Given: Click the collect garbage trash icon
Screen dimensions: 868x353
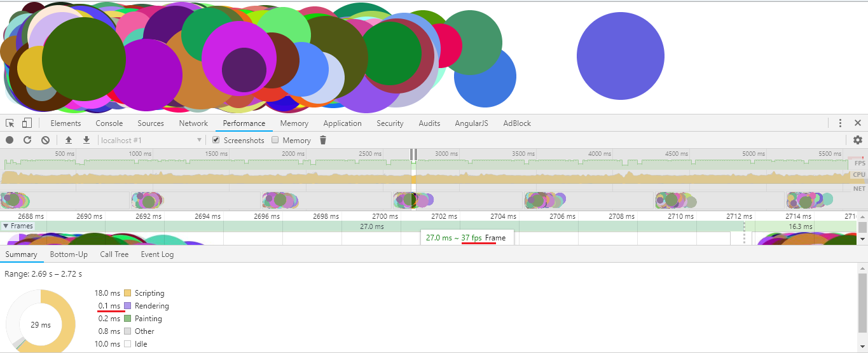Looking at the screenshot, I should pos(323,140).
